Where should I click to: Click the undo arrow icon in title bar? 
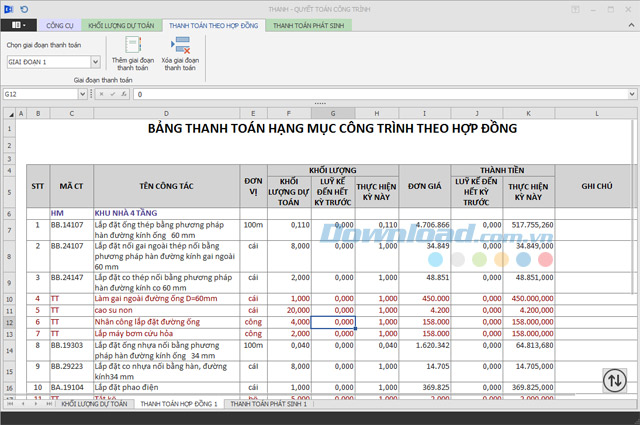(24, 9)
